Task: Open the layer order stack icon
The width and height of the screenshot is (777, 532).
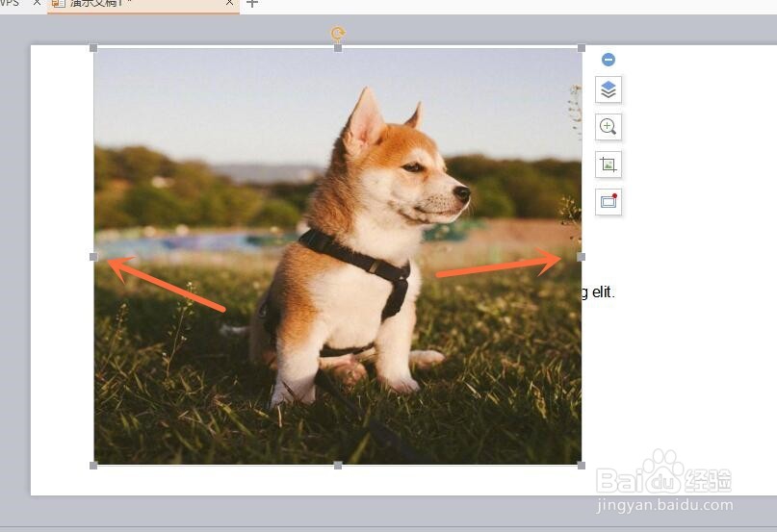Action: click(x=608, y=90)
